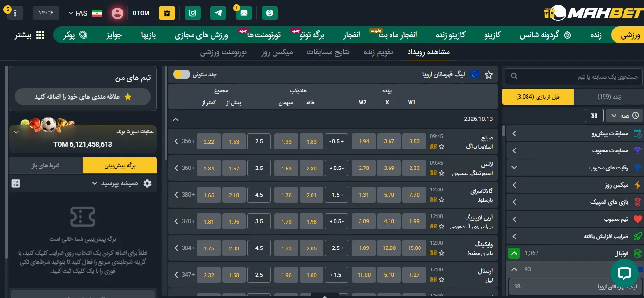The width and height of the screenshot is (644, 298).
Task: Click favorite star for وایکینگ match
Action: click(441, 253)
